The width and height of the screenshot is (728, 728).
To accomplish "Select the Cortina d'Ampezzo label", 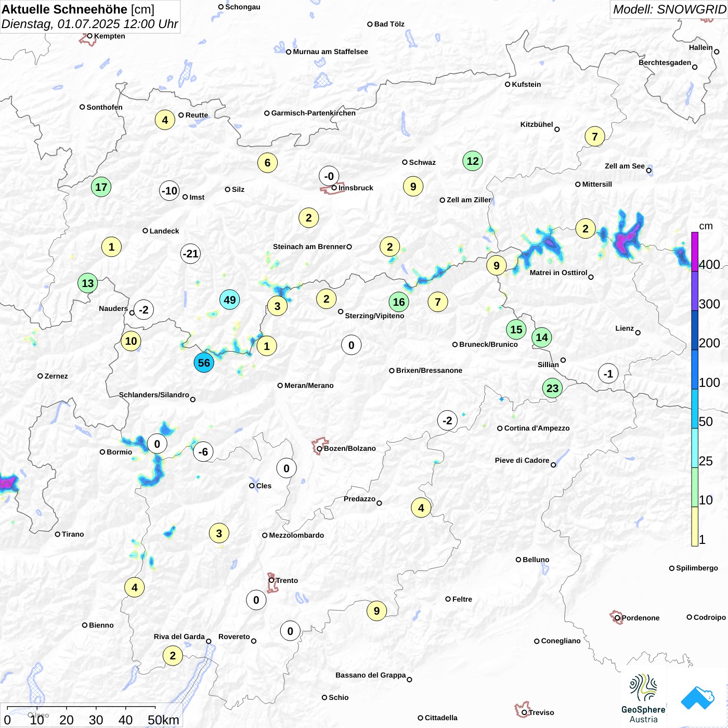I will point(537,428).
